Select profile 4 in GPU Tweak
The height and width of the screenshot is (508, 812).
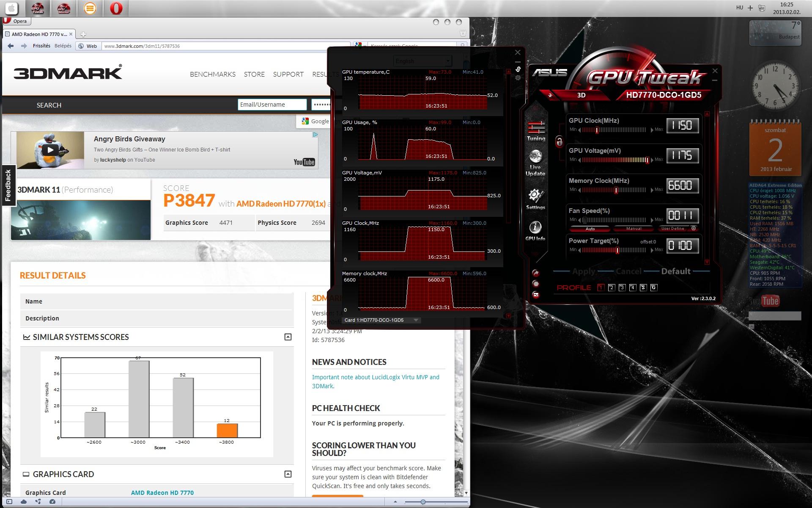coord(632,287)
